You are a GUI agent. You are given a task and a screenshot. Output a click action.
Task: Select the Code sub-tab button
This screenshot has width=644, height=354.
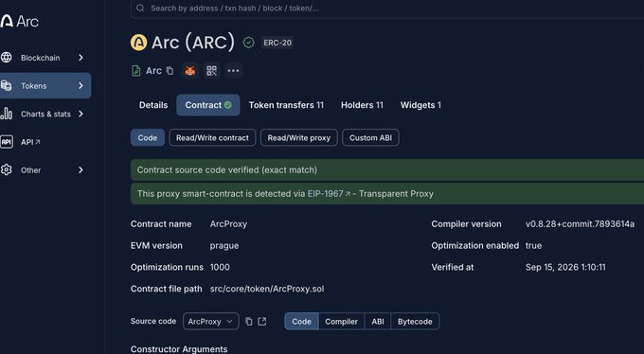[148, 138]
